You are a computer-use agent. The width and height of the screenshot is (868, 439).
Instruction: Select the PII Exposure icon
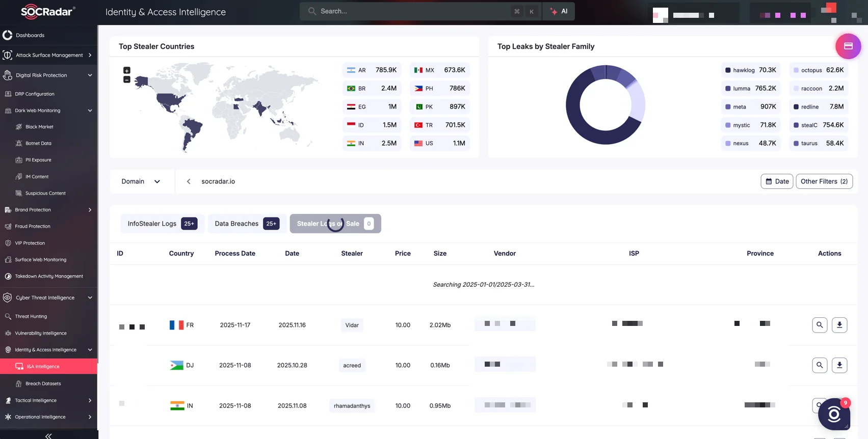pyautogui.click(x=19, y=160)
